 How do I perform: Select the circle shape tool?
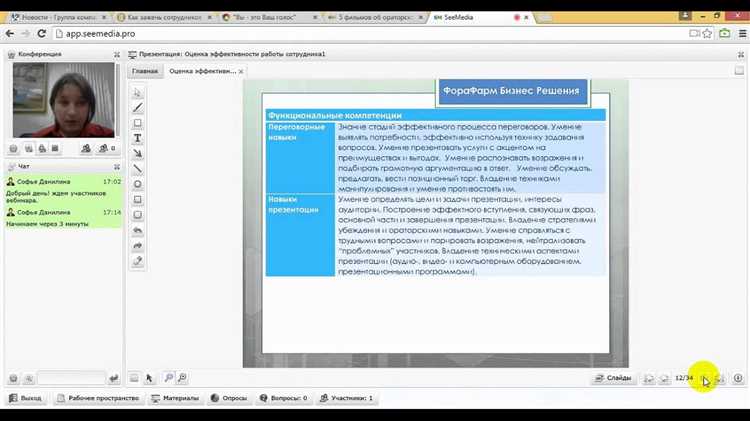(x=137, y=184)
